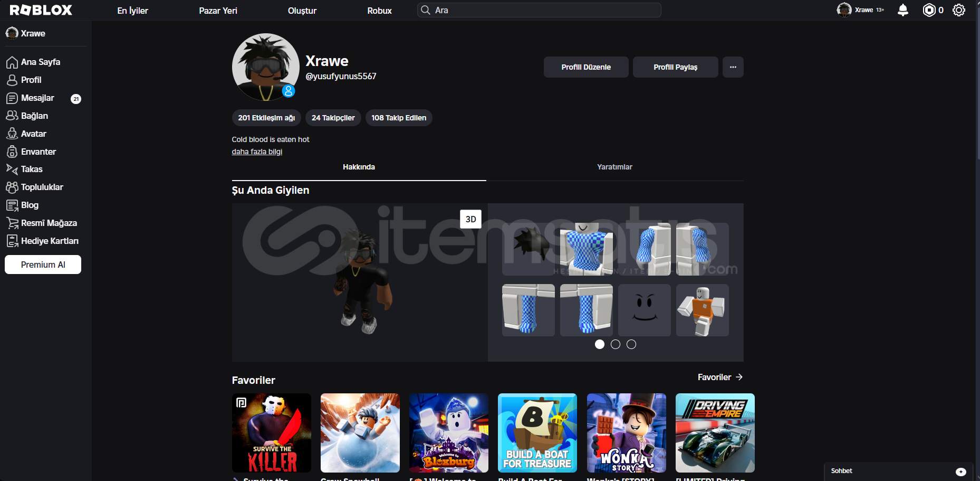The width and height of the screenshot is (980, 481).
Task: Click the online status badge on avatar
Action: (288, 91)
